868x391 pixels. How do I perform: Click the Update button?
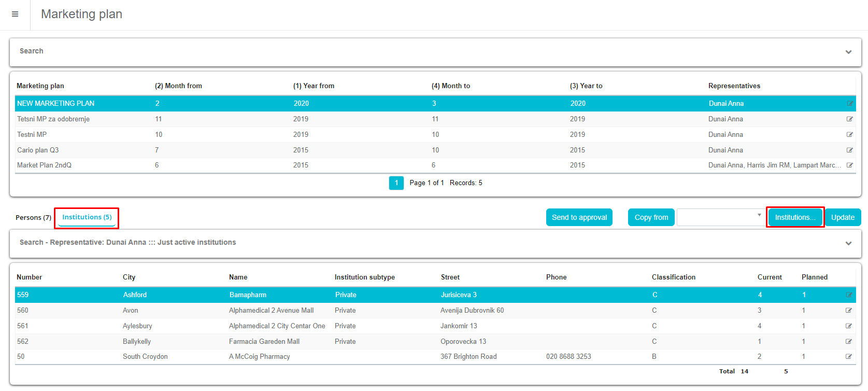coord(842,217)
